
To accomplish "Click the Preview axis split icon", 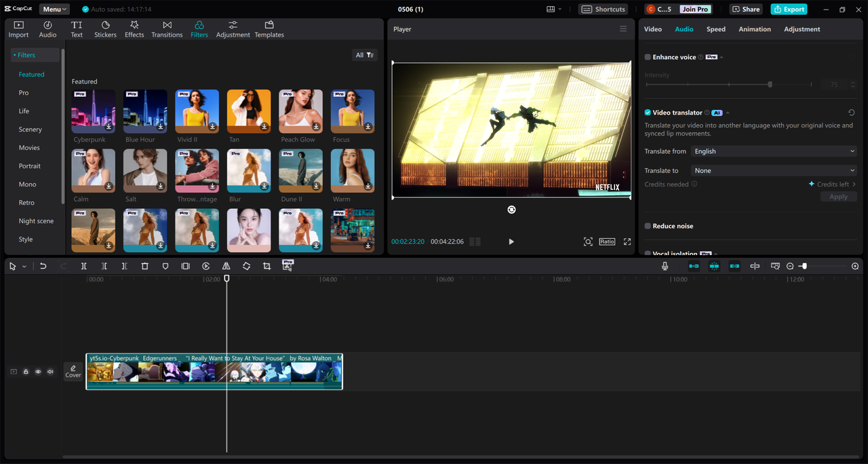I will [755, 267].
